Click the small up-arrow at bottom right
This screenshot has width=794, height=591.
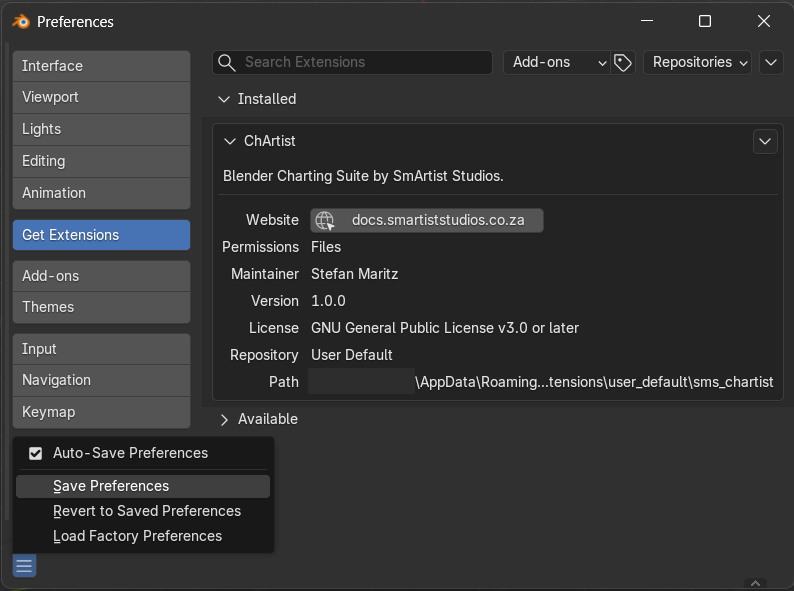pyautogui.click(x=756, y=583)
